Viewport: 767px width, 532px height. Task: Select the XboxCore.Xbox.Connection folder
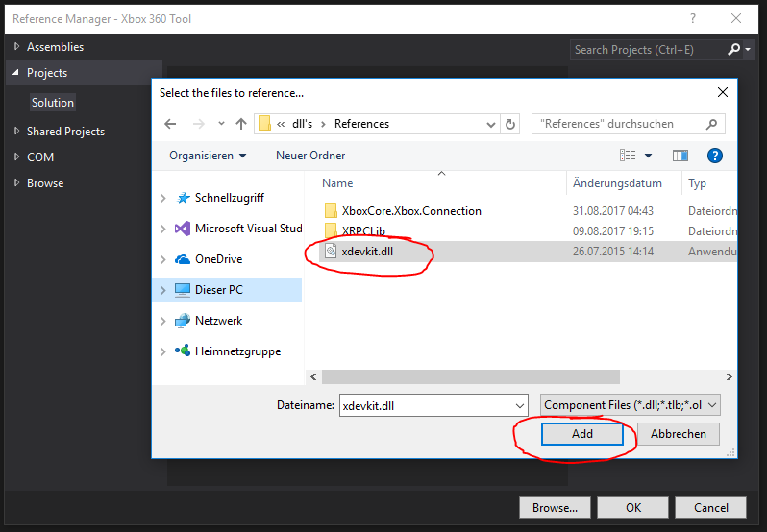click(x=411, y=211)
